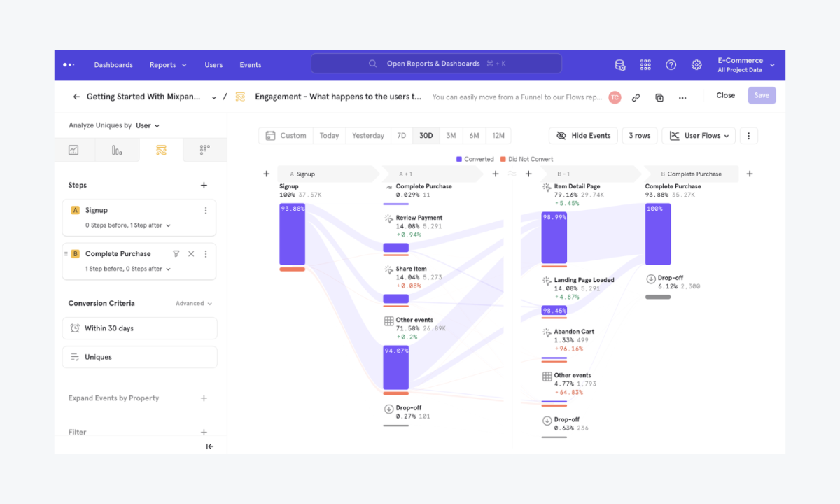This screenshot has width=840, height=504.
Task: Open the Data Management icon in header
Action: coord(619,65)
